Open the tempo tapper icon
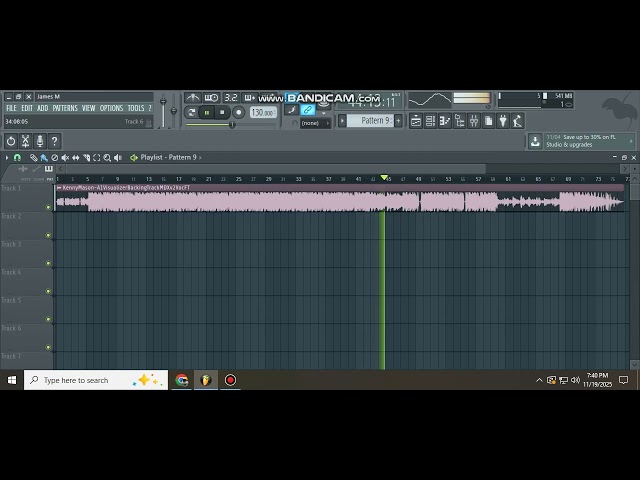The height and width of the screenshot is (480, 640). [x=518, y=121]
